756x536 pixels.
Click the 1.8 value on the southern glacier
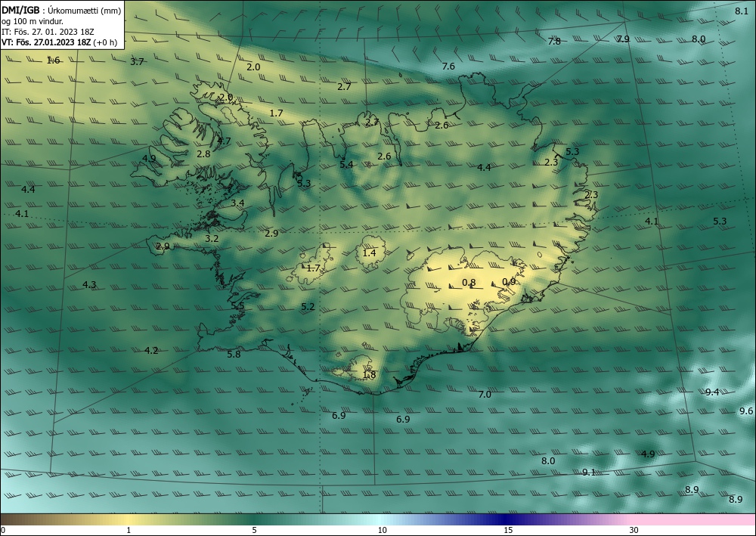coord(369,375)
